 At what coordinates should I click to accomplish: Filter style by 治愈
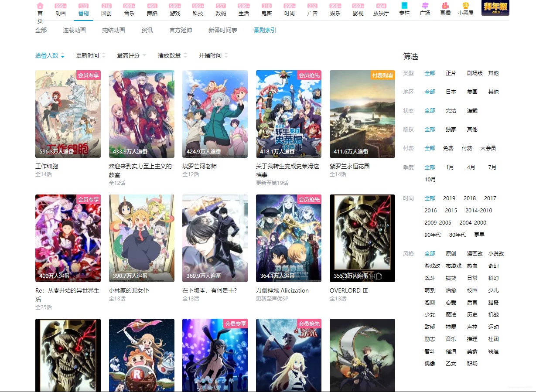point(451,290)
